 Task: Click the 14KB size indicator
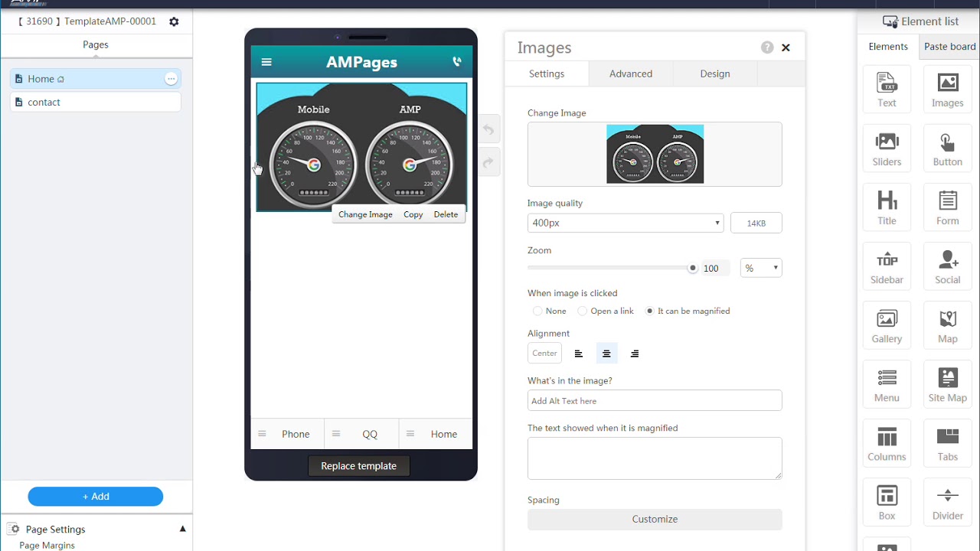click(756, 223)
